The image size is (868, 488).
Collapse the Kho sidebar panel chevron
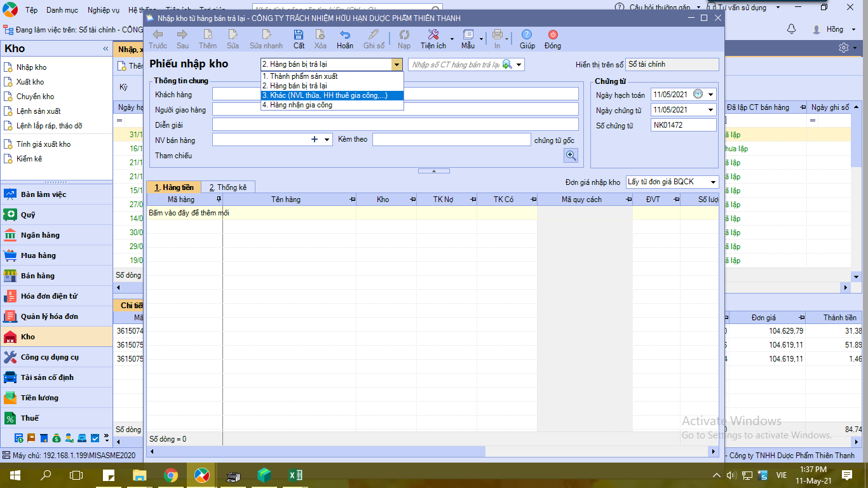click(105, 49)
